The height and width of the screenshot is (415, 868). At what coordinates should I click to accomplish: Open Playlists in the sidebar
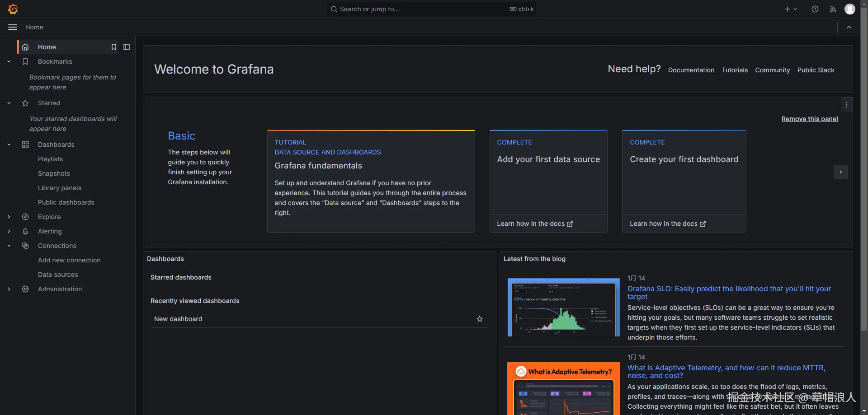tap(51, 159)
